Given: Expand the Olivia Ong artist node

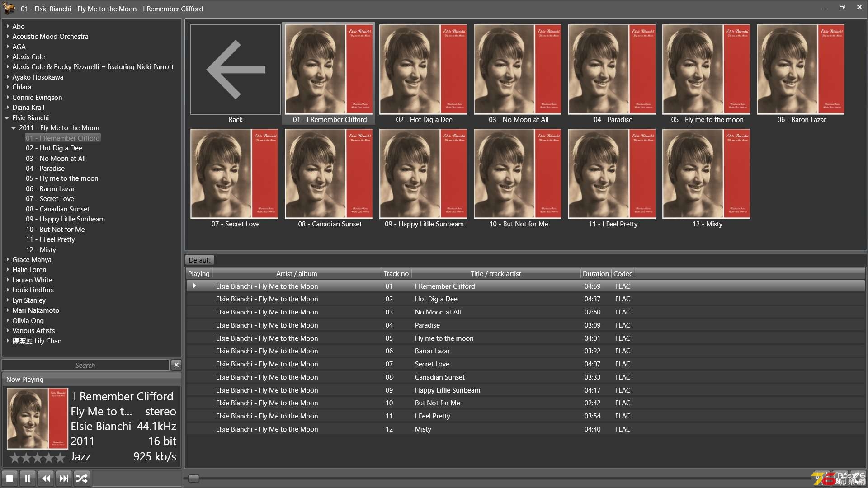Looking at the screenshot, I should pyautogui.click(x=8, y=320).
